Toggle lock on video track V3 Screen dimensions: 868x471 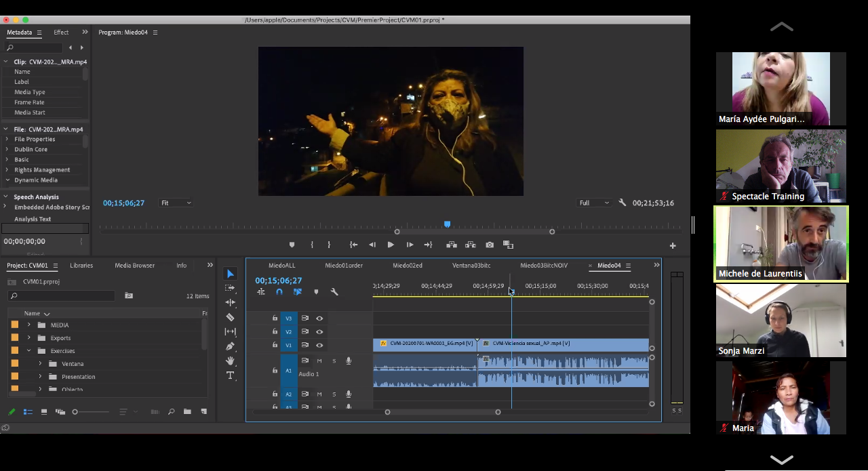[275, 318]
